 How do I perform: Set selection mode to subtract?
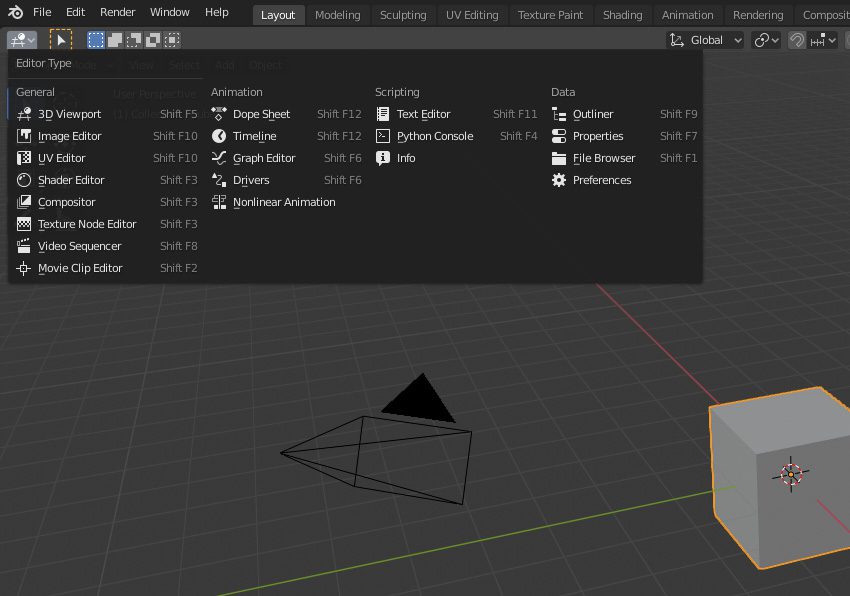(134, 40)
